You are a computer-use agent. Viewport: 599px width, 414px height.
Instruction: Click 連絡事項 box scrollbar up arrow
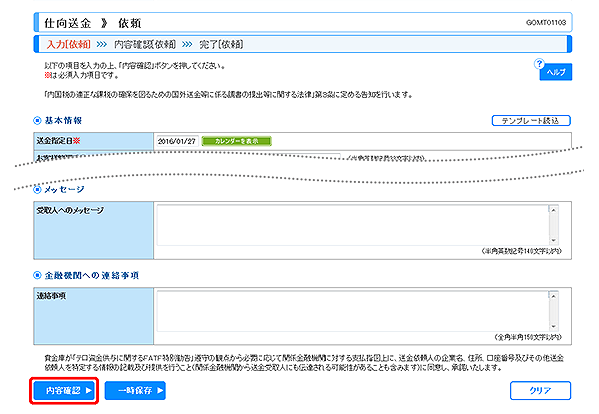click(553, 296)
